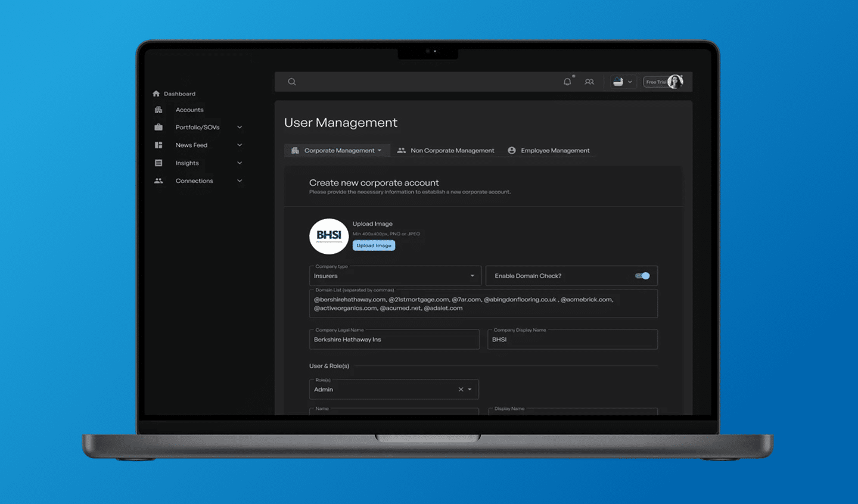Screen dimensions: 858x504
Task: Click the Portfolio/SOVs briefcase icon
Action: 158,127
